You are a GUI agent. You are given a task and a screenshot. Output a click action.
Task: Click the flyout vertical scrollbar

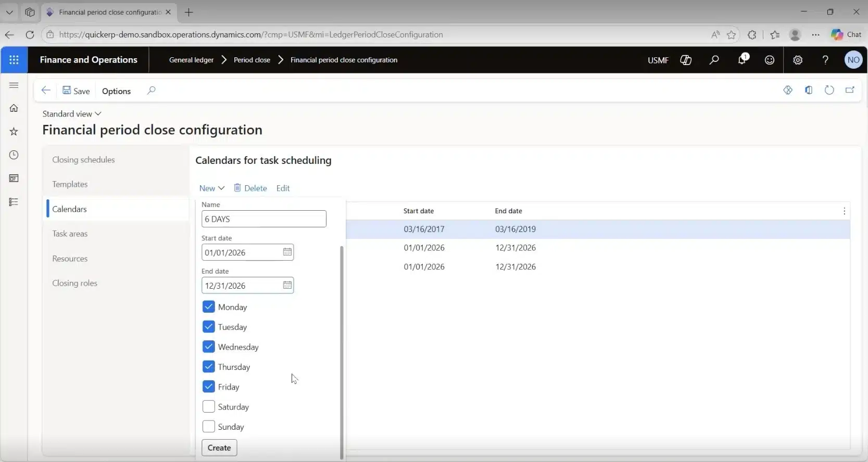coord(342,352)
